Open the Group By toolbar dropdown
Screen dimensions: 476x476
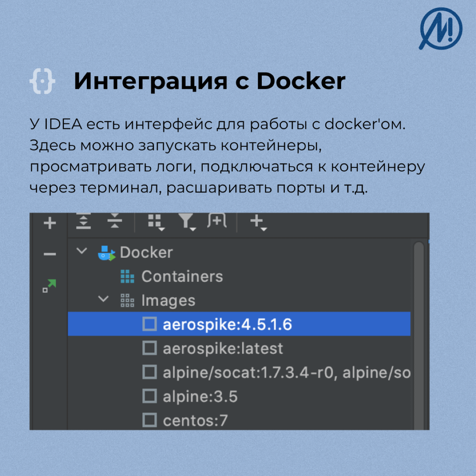156,223
